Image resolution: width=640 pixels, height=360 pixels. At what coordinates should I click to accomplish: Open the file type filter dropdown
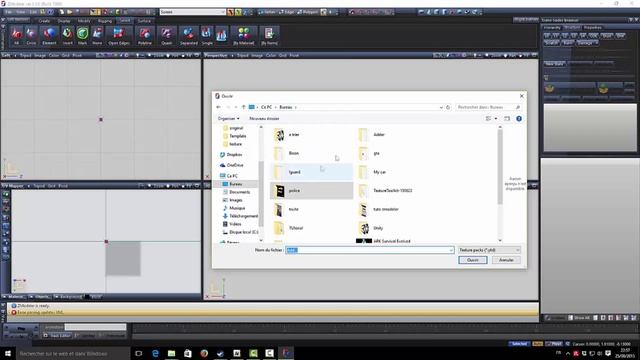point(489,250)
